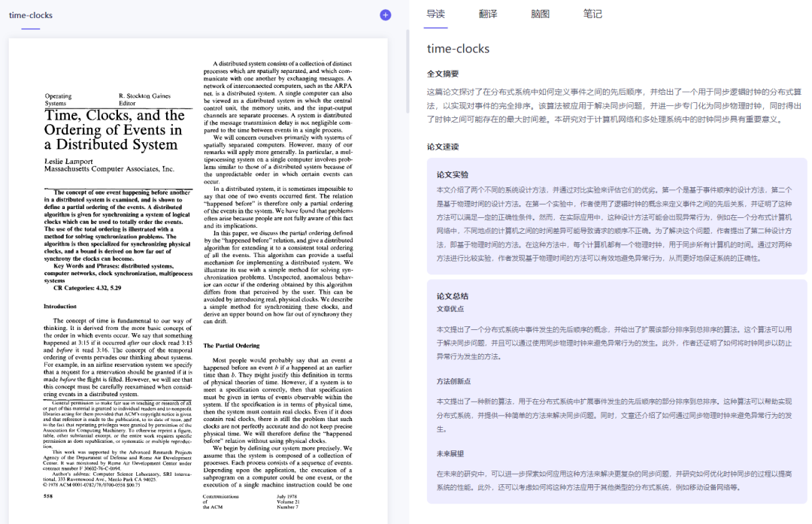
Task: Open the 翻译 tab
Action: (x=488, y=14)
